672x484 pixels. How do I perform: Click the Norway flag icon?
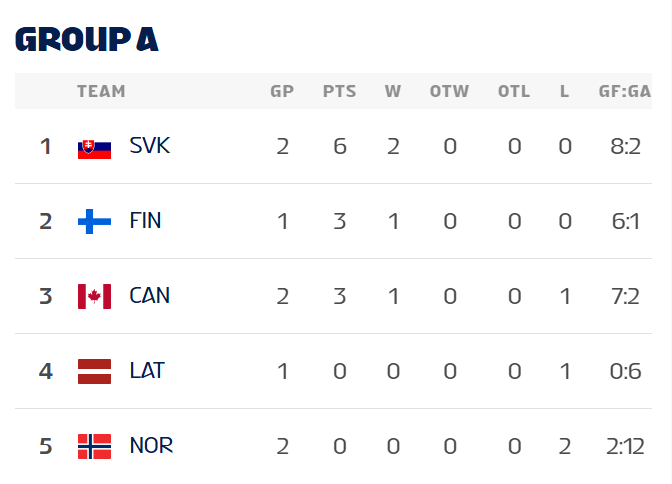click(94, 446)
